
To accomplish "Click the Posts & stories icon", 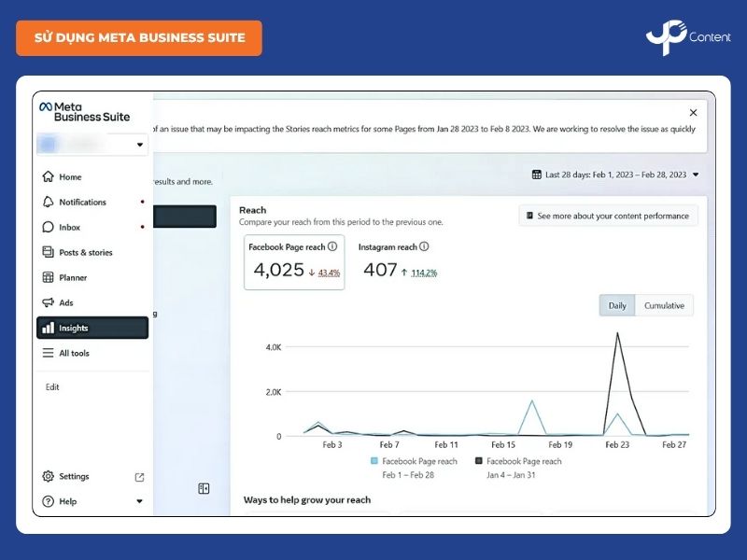I will [49, 253].
